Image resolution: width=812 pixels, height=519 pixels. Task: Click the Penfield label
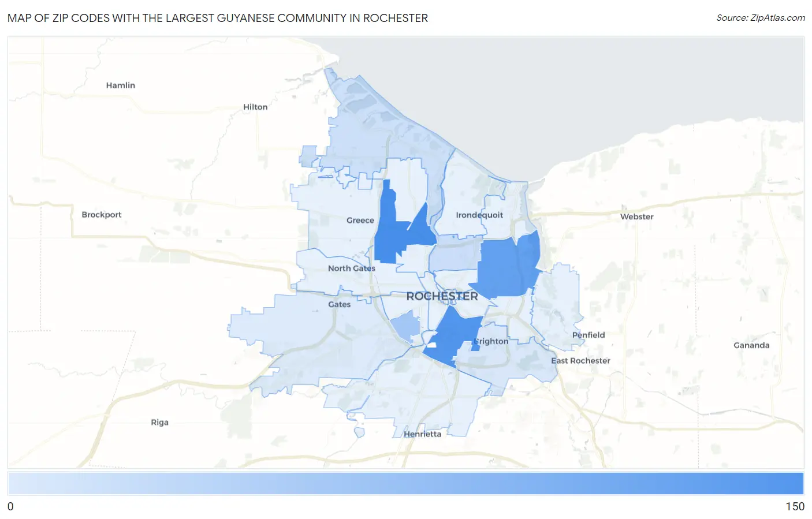click(588, 335)
